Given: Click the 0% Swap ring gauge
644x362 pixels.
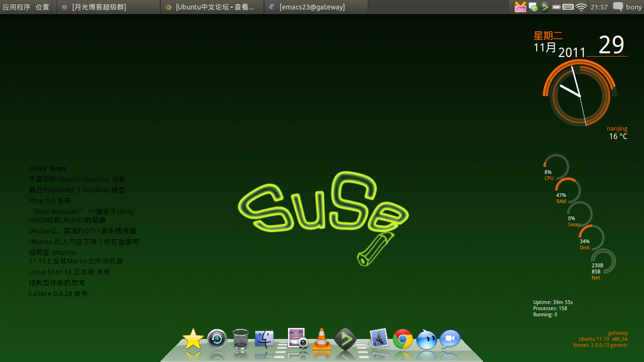Looking at the screenshot, I should click(579, 214).
